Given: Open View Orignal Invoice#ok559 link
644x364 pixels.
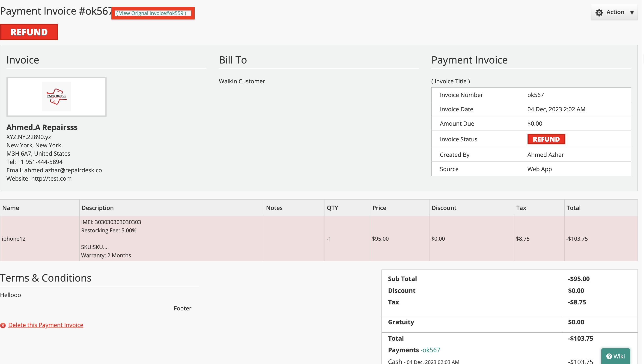Looking at the screenshot, I should 151,13.
